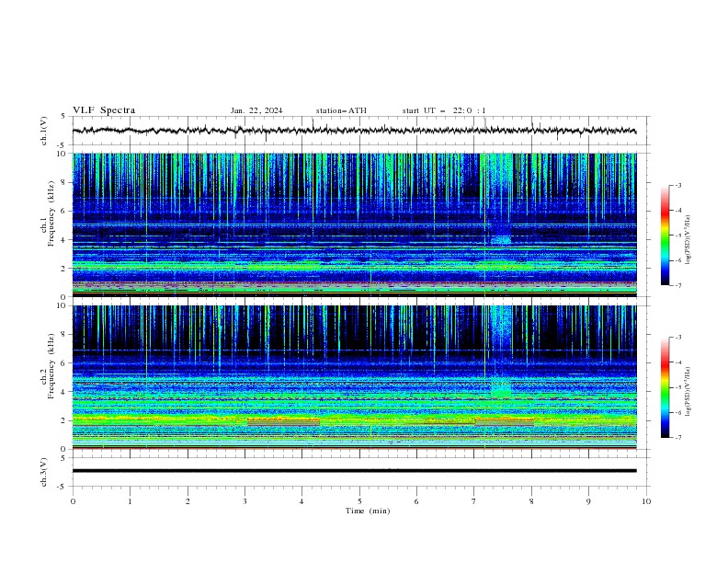Screen dimensions: 728x563
Task: Click the cyan burst near 4 kHz in ch.1 spectrogram
Action: (500, 240)
